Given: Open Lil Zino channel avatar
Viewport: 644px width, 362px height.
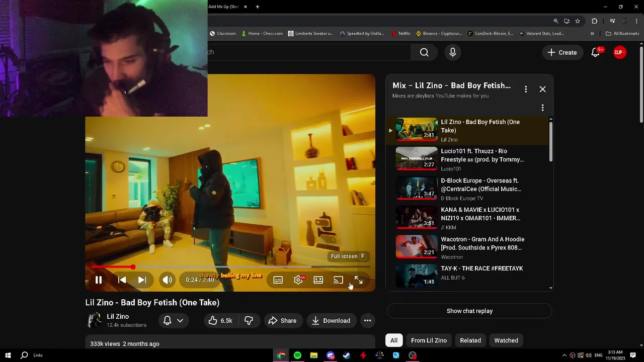Looking at the screenshot, I should coord(95,321).
